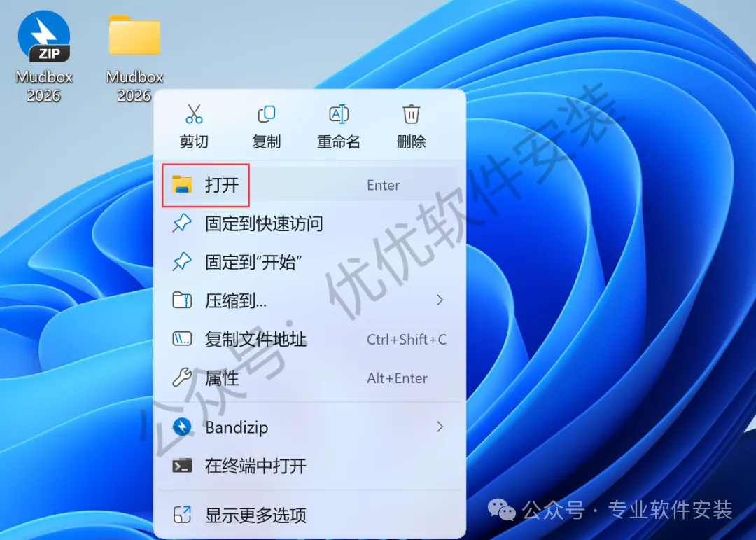Viewport: 756px width, 540px height.
Task: Expand the Bandizip submenu chevron
Action: 440,427
